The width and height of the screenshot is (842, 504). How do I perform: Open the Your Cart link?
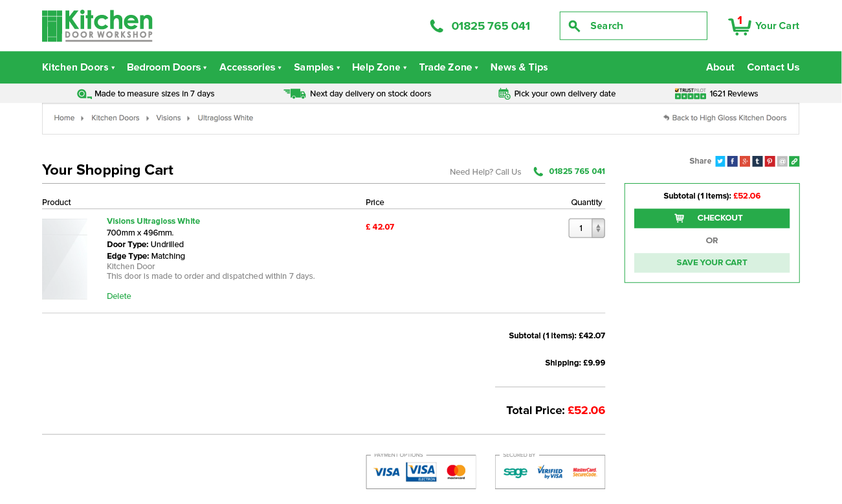coord(777,26)
